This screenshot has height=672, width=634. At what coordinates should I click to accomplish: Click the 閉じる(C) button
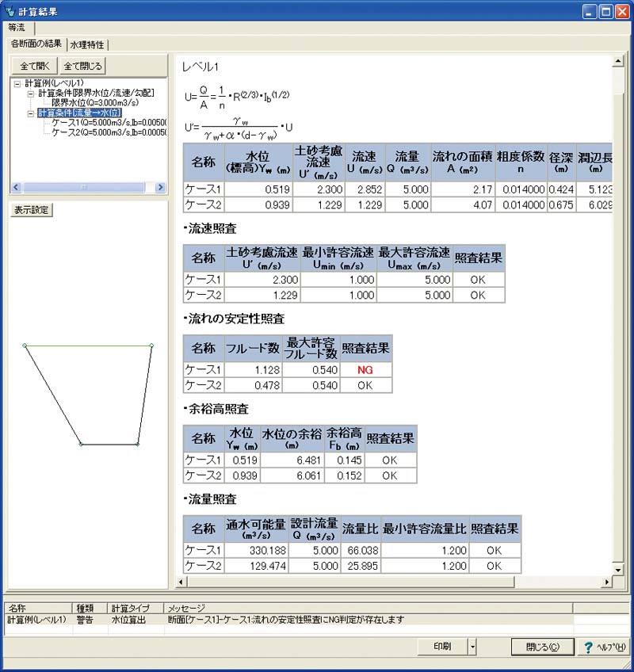coord(542,647)
